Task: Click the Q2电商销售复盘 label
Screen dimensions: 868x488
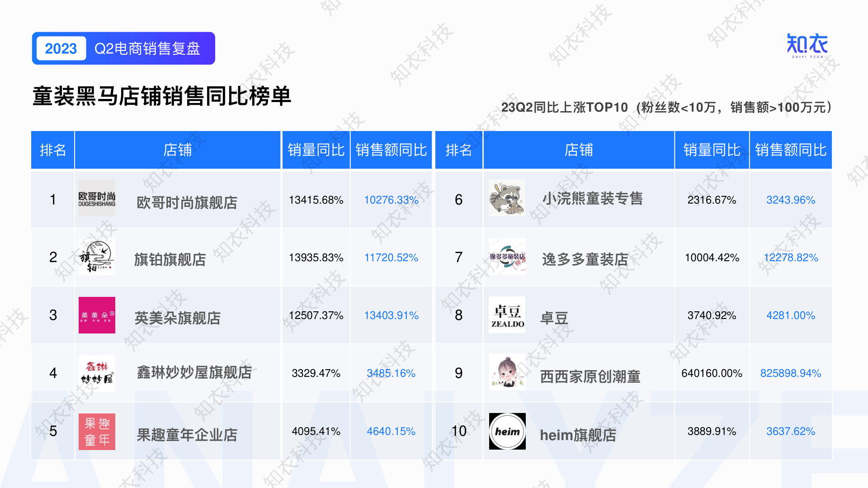Action: [x=147, y=48]
